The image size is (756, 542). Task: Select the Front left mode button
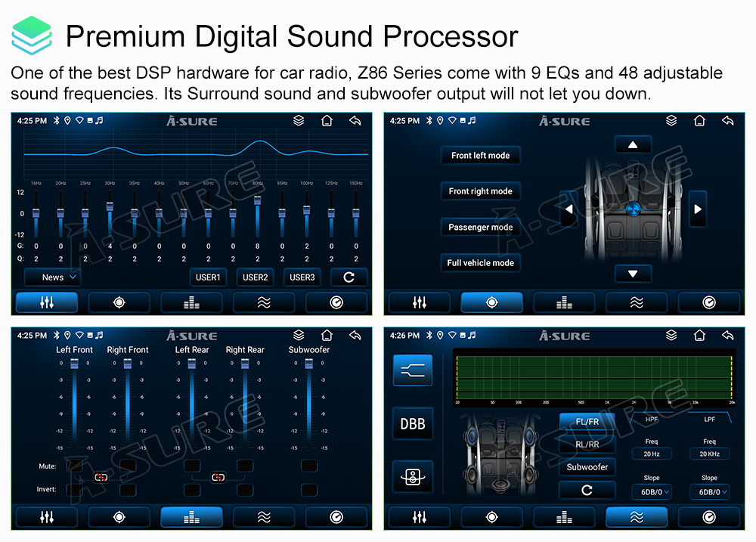coord(481,156)
